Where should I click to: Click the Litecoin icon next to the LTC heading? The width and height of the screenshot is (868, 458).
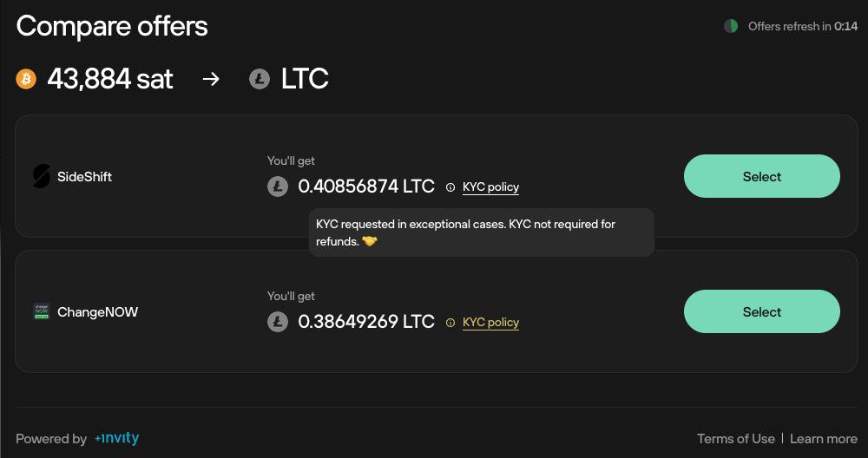pos(259,79)
